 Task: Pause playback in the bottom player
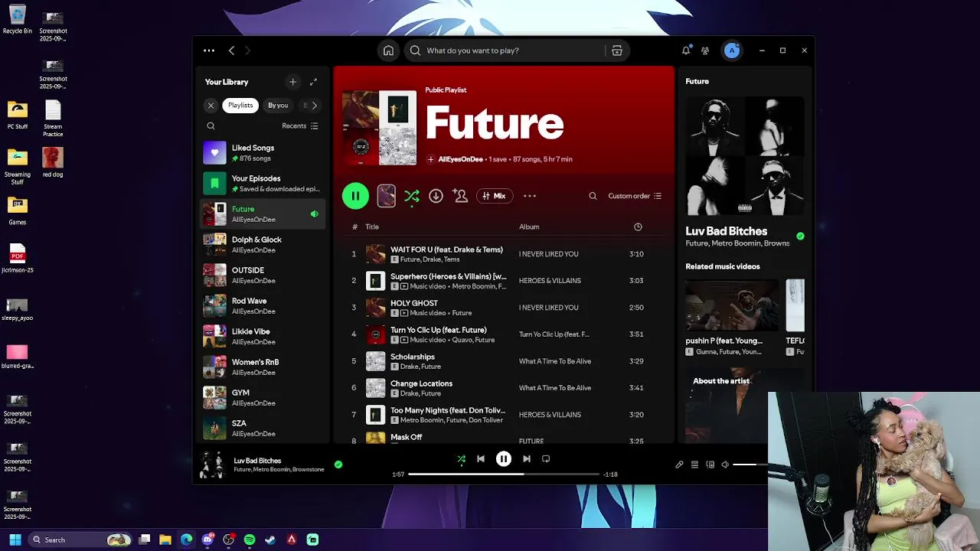[x=504, y=459]
